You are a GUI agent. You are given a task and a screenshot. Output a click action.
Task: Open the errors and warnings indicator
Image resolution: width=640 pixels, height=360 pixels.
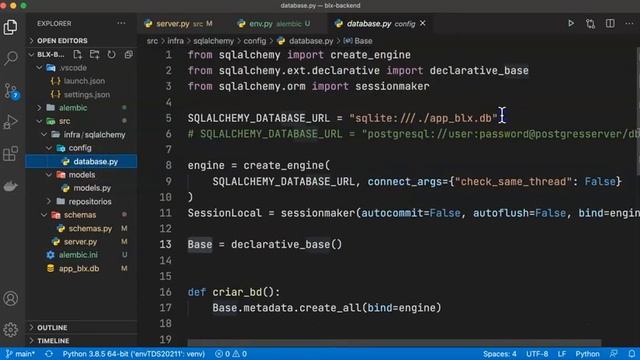point(231,354)
